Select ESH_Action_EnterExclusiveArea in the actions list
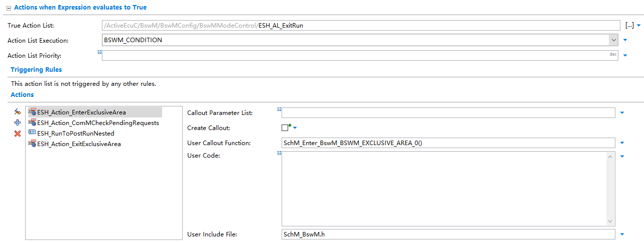This screenshot has height=243, width=644. [x=95, y=112]
